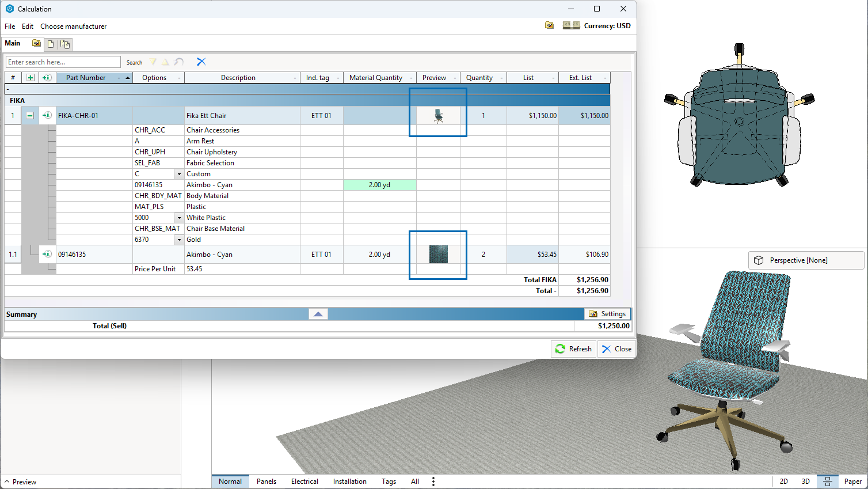
Task: Click the Close button in Calculation dialog
Action: click(x=616, y=349)
